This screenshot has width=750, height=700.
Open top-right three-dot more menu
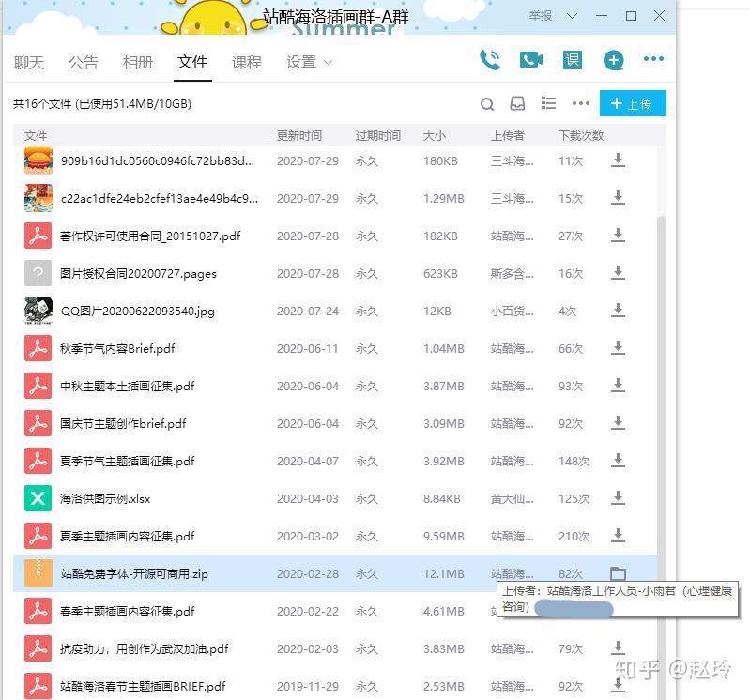coord(653,59)
